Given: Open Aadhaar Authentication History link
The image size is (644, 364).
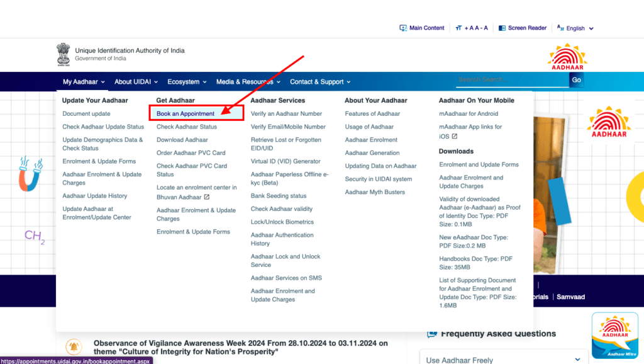Looking at the screenshot, I should (x=282, y=239).
